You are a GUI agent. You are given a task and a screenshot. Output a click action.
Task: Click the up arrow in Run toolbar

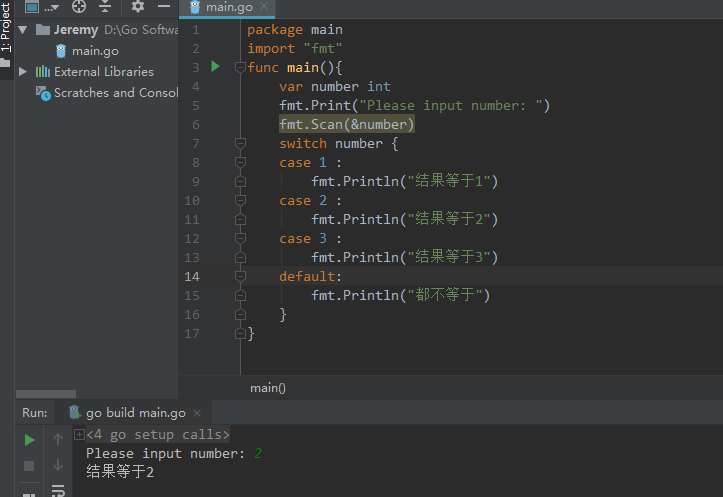pos(58,439)
